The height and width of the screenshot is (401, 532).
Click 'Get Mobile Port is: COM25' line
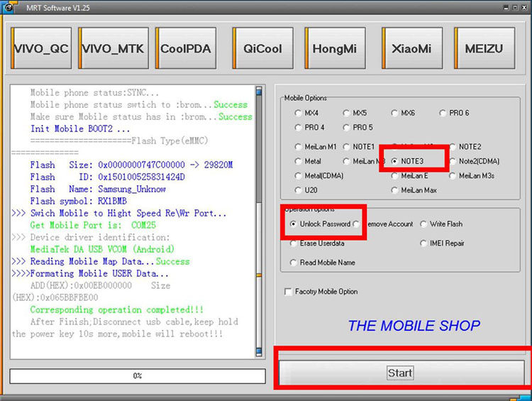(x=93, y=225)
